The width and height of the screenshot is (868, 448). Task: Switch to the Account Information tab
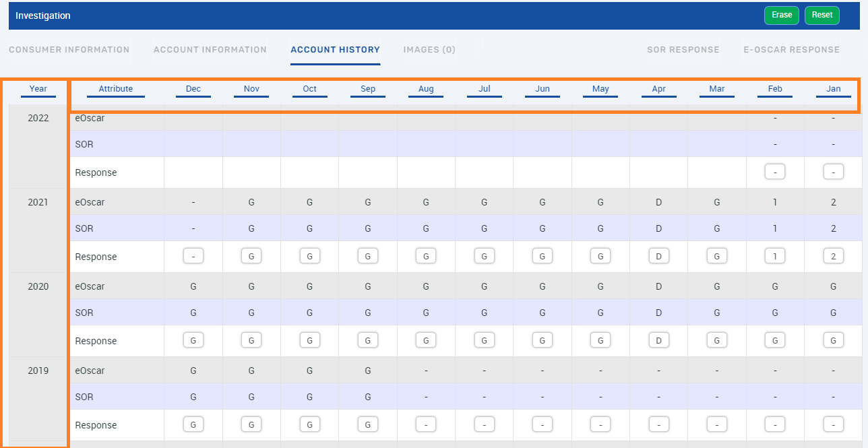210,50
